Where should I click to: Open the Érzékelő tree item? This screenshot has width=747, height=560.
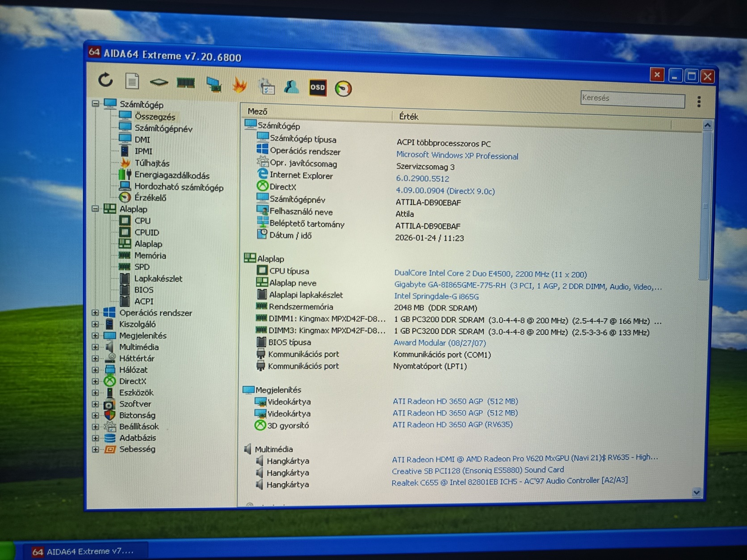tap(150, 197)
